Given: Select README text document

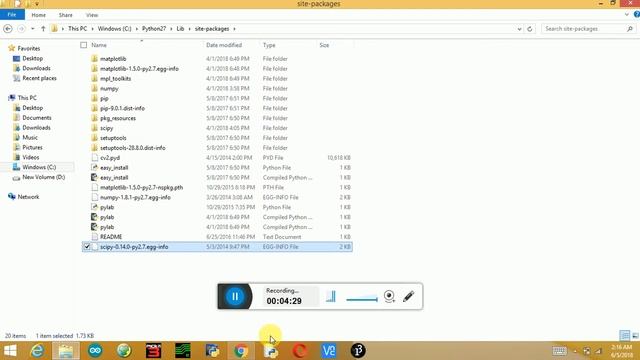Looking at the screenshot, I should click(x=111, y=237).
